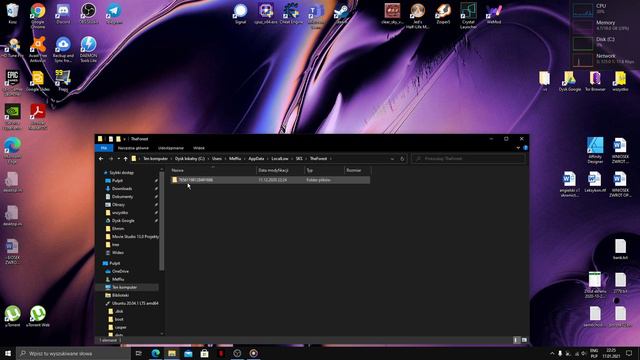Open Explorer help question mark icon
The height and width of the screenshot is (360, 640).
click(x=525, y=148)
